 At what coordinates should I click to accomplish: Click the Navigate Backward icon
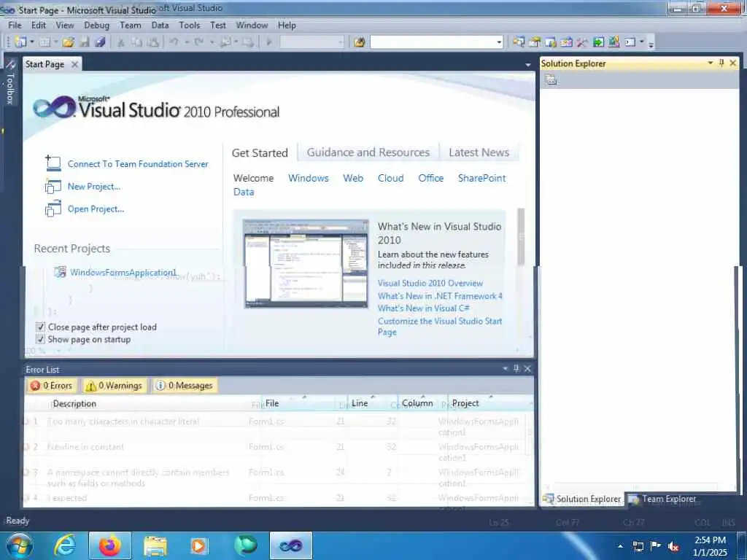(x=225, y=42)
